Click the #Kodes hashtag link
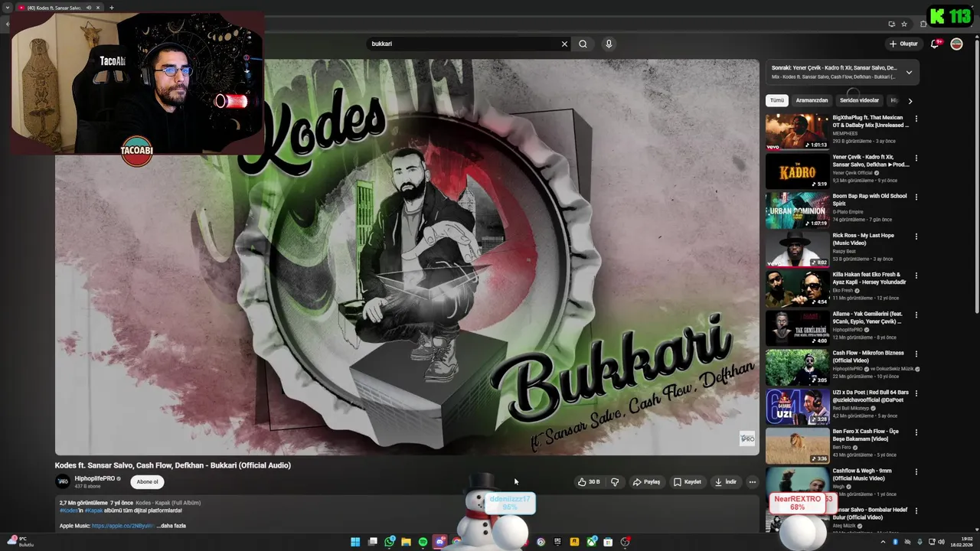 [68, 510]
